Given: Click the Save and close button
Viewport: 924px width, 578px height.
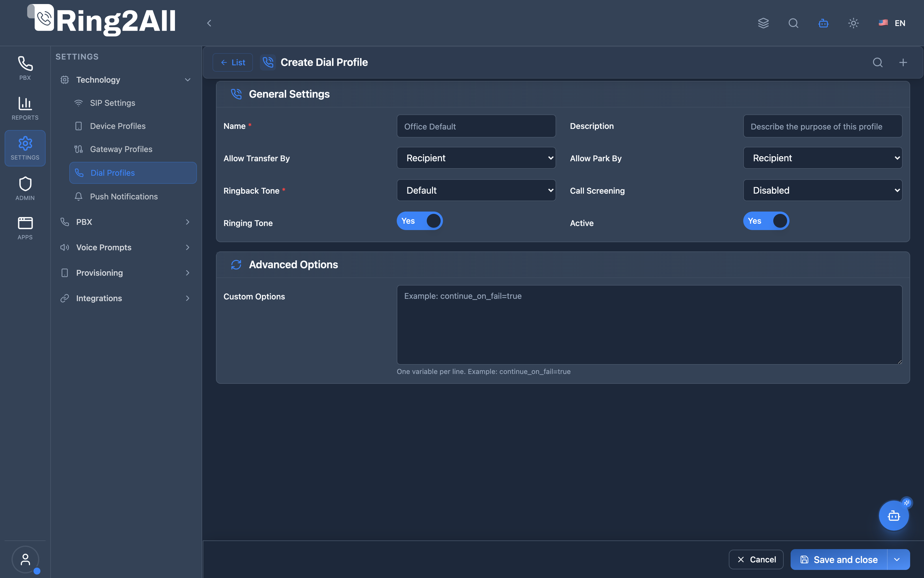Looking at the screenshot, I should pos(839,559).
